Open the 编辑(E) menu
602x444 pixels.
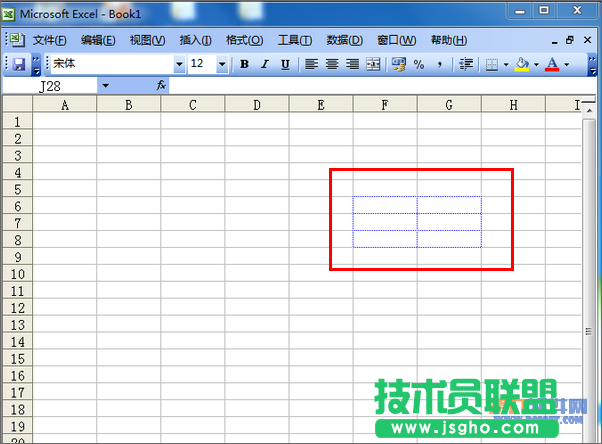(98, 40)
